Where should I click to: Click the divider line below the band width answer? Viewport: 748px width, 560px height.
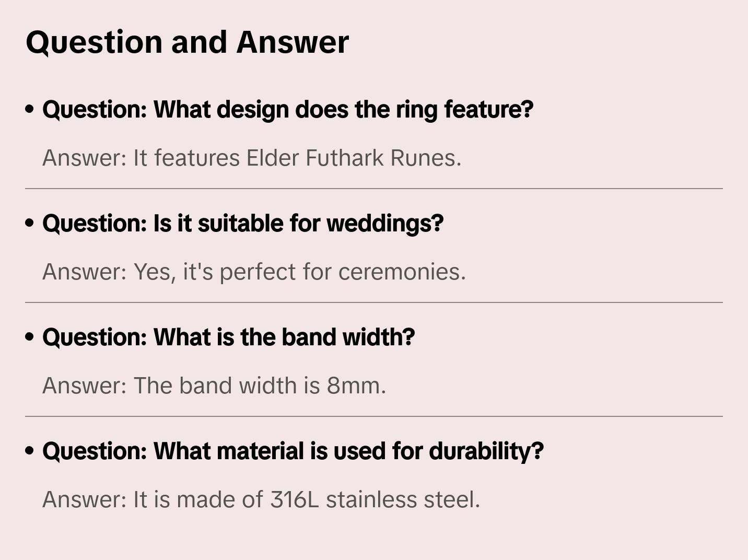pyautogui.click(x=374, y=416)
